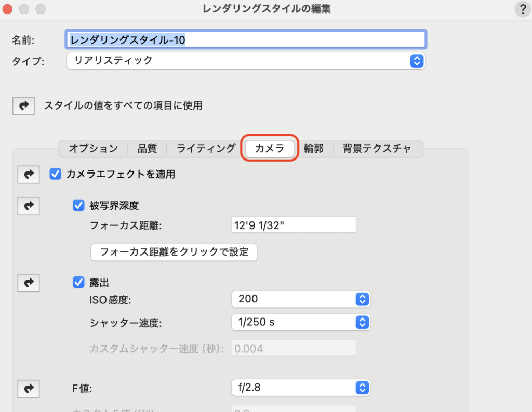The image size is (532, 412).
Task: Open the 背景テクスチャ tab
Action: coord(377,149)
